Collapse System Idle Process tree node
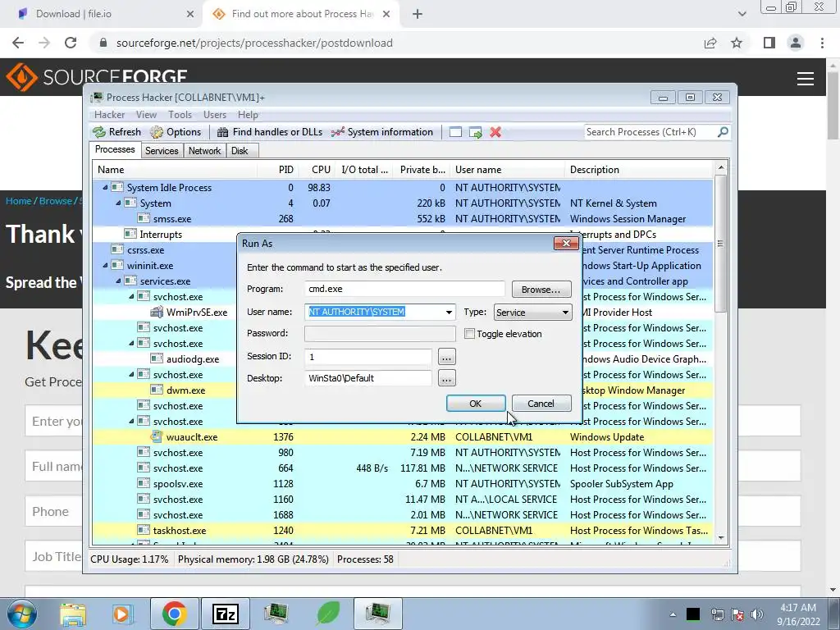Viewport: 840px width, 630px height. point(106,188)
